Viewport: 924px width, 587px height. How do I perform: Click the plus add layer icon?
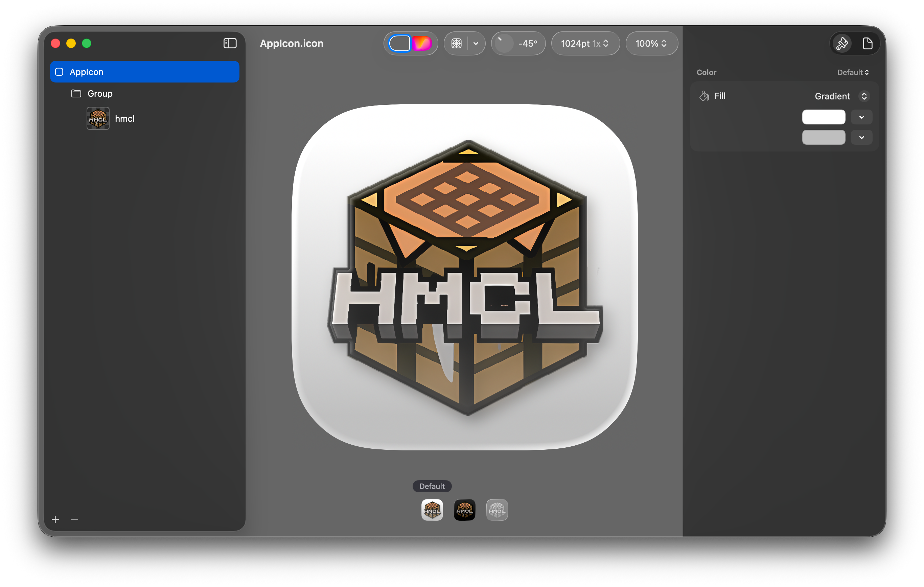(55, 519)
